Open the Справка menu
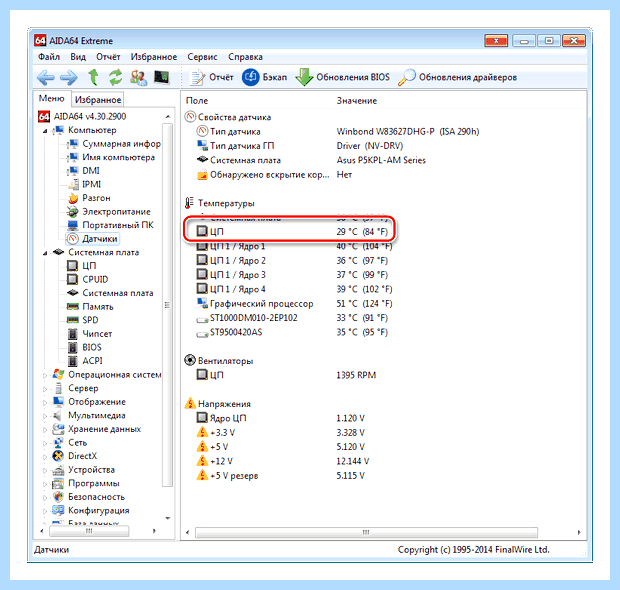 [x=245, y=57]
